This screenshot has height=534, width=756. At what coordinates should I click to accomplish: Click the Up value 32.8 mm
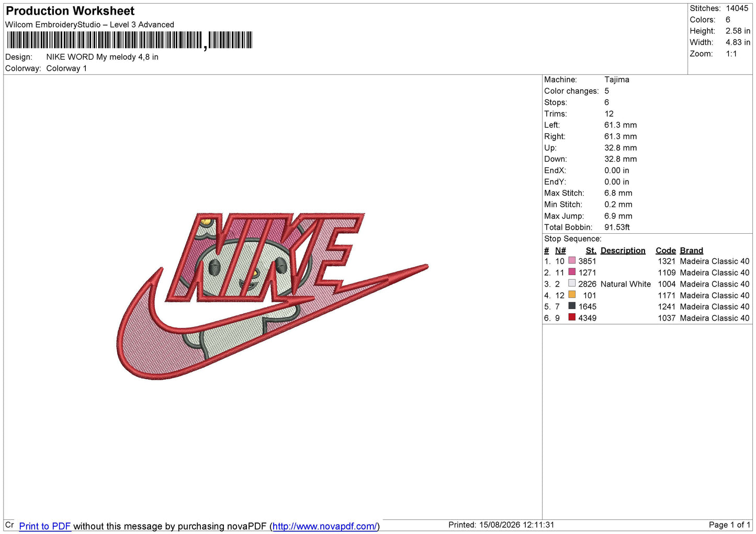click(x=620, y=148)
